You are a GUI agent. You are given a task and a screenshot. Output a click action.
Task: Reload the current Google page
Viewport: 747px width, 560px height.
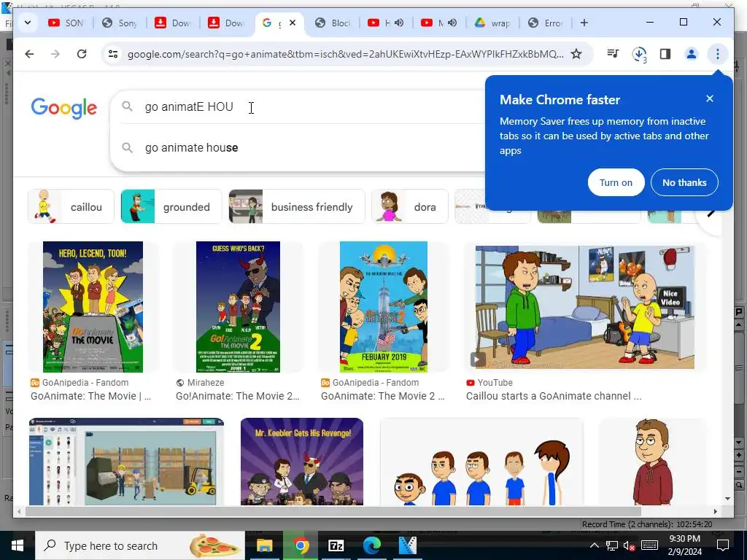tap(82, 54)
